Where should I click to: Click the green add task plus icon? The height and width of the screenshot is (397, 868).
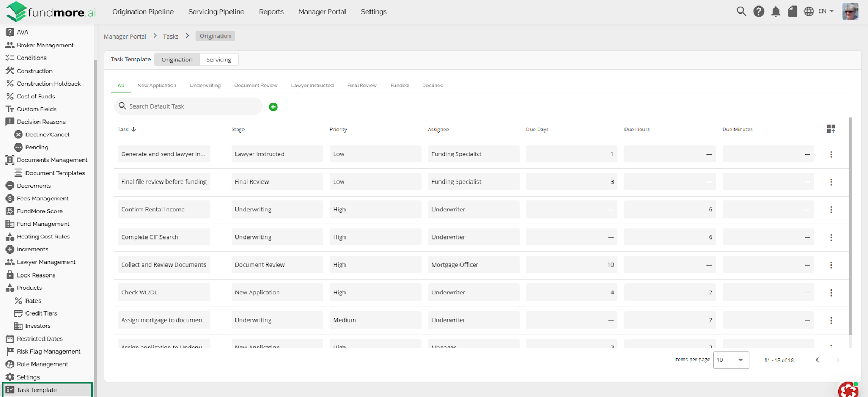point(273,107)
